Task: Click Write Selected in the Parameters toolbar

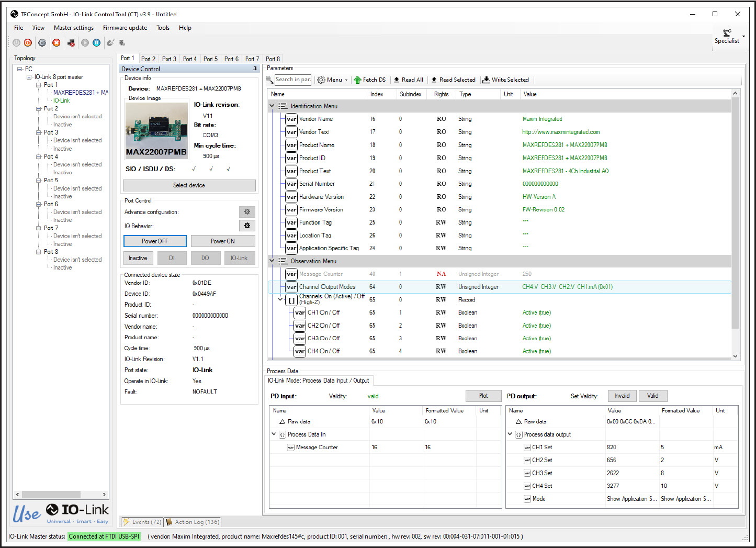Action: (x=506, y=80)
